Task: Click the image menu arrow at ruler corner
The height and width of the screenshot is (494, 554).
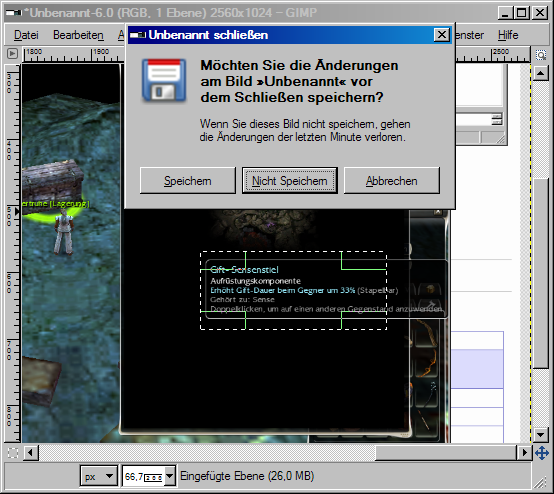Action: coord(12,54)
